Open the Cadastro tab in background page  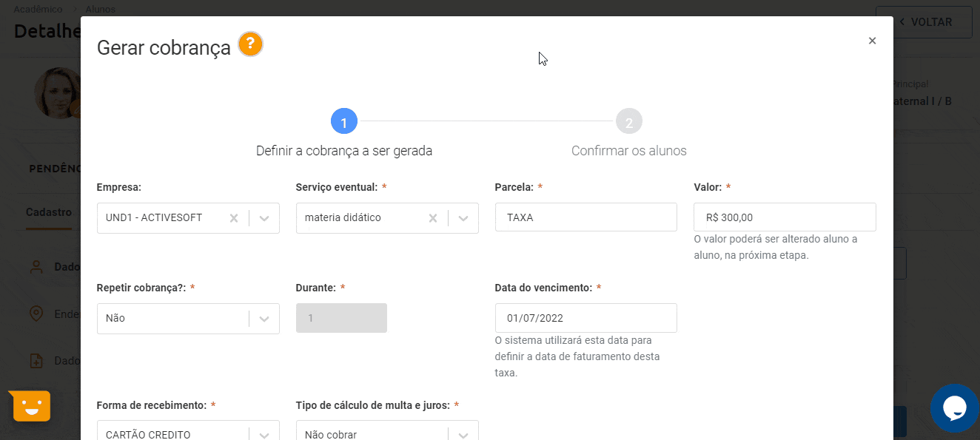pyautogui.click(x=49, y=212)
